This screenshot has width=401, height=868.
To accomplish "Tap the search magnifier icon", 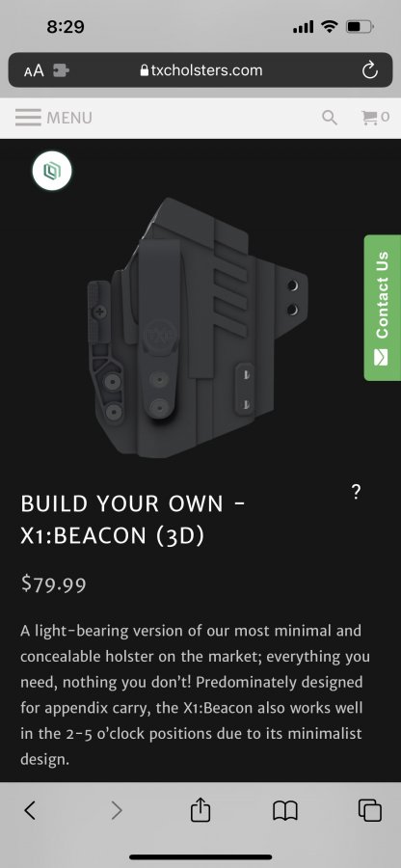I will 330,118.
